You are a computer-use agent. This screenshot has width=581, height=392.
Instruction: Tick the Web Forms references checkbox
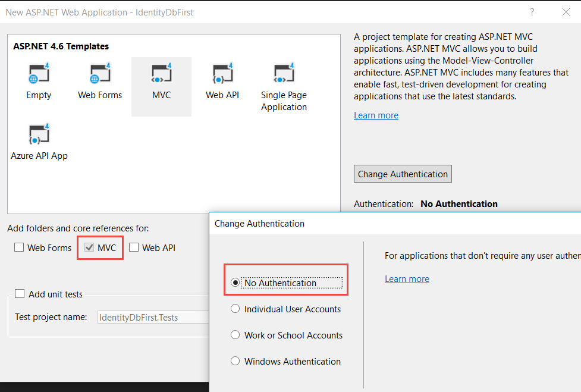[x=19, y=247]
